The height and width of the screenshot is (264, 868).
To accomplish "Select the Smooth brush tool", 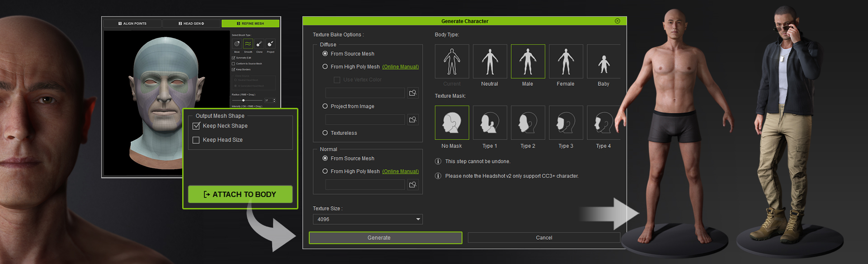I will [248, 44].
